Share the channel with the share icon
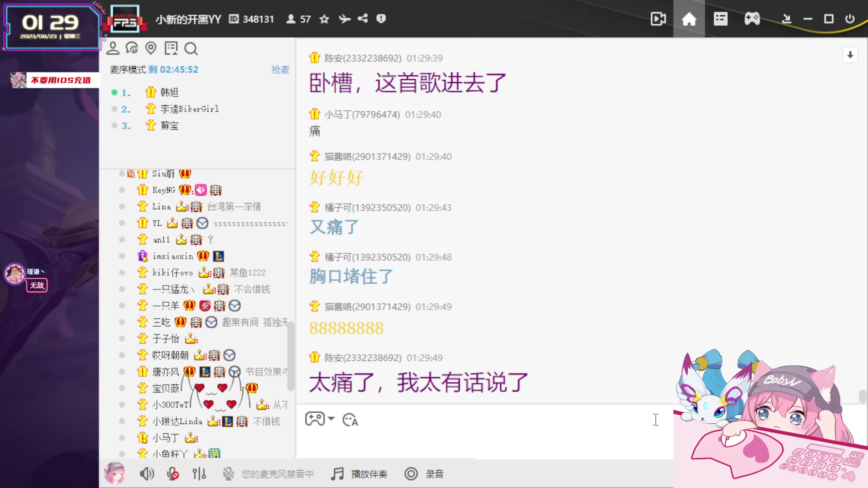The width and height of the screenshot is (868, 488). (x=362, y=19)
